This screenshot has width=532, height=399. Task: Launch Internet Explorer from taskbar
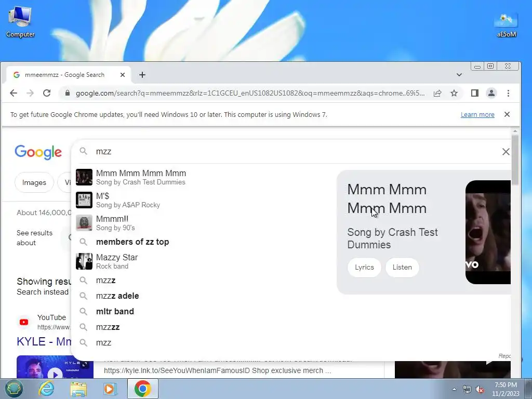[x=46, y=389]
